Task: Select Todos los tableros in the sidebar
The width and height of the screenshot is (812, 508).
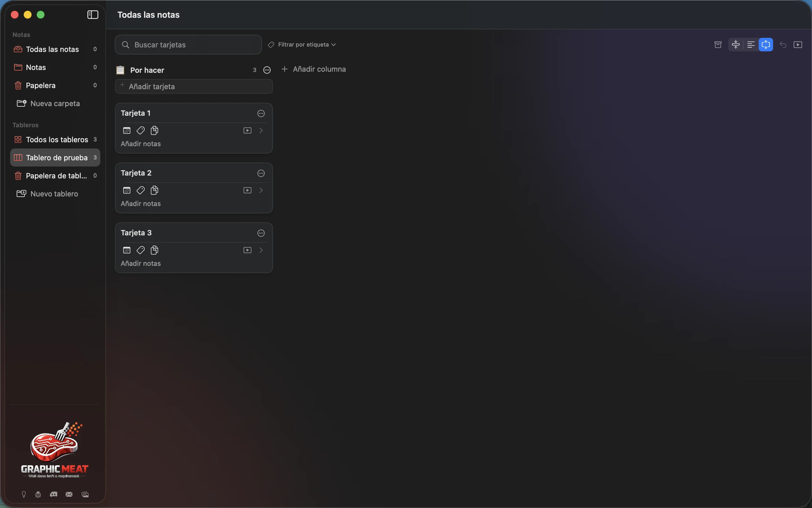Action: coord(55,139)
